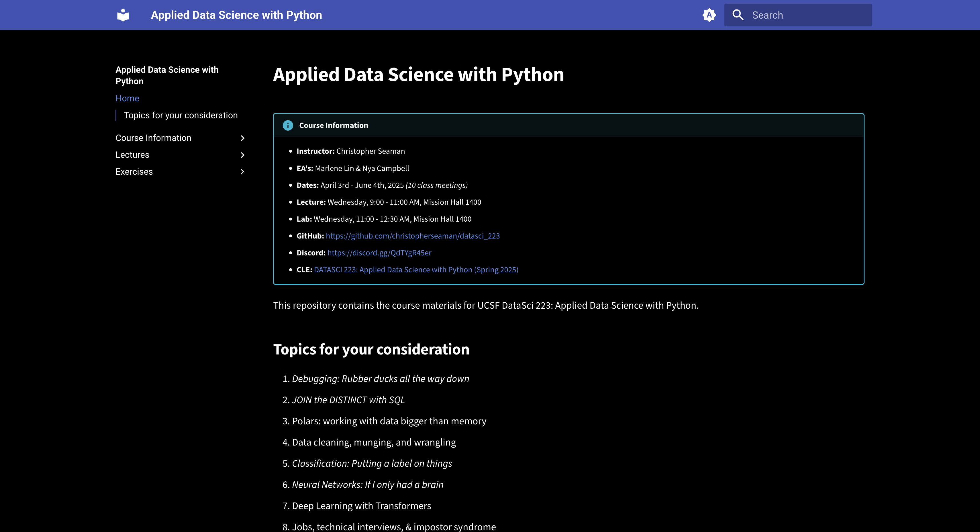Toggle the color scheme with the brightness icon
This screenshot has height=532, width=980.
(x=709, y=15)
